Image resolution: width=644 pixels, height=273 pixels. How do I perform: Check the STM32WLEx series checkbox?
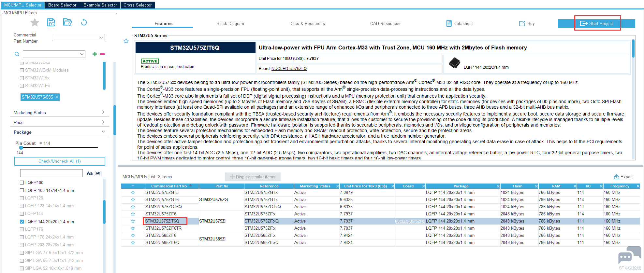click(x=22, y=86)
